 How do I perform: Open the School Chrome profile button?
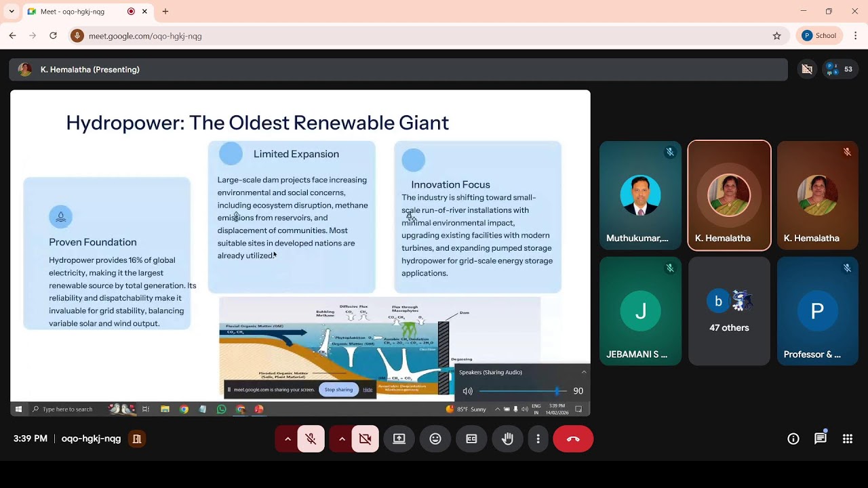coord(819,36)
